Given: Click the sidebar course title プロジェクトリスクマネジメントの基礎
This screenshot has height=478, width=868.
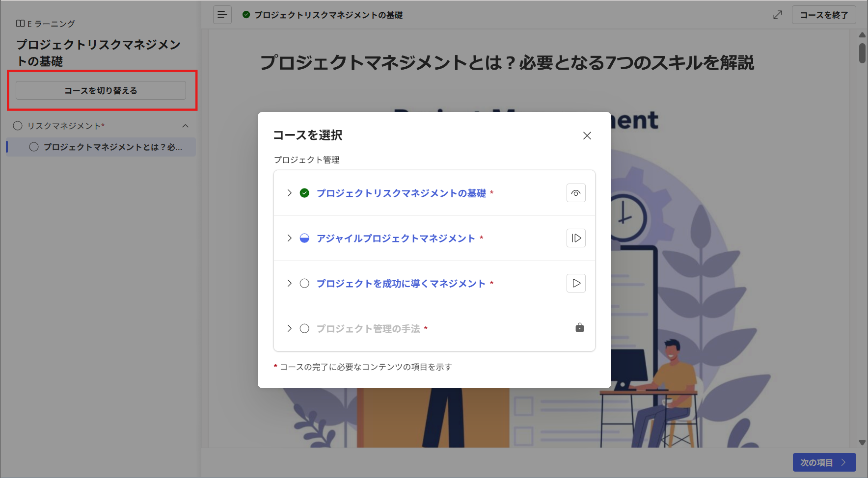Looking at the screenshot, I should point(98,53).
